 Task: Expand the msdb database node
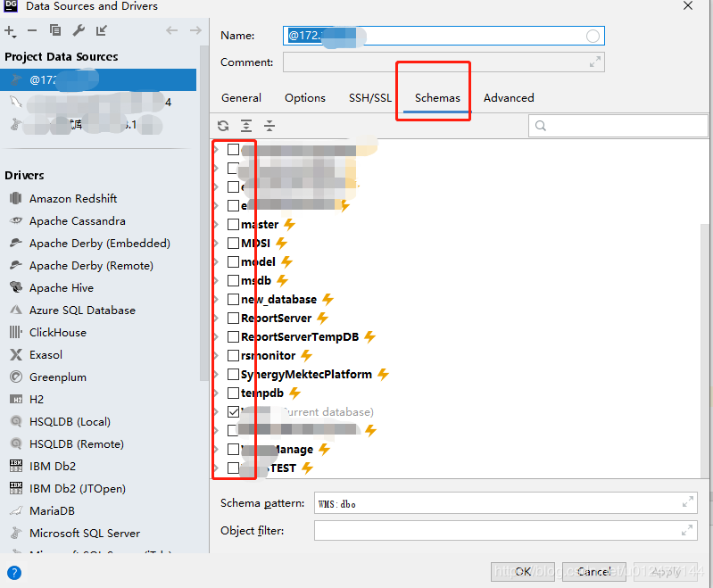click(217, 280)
